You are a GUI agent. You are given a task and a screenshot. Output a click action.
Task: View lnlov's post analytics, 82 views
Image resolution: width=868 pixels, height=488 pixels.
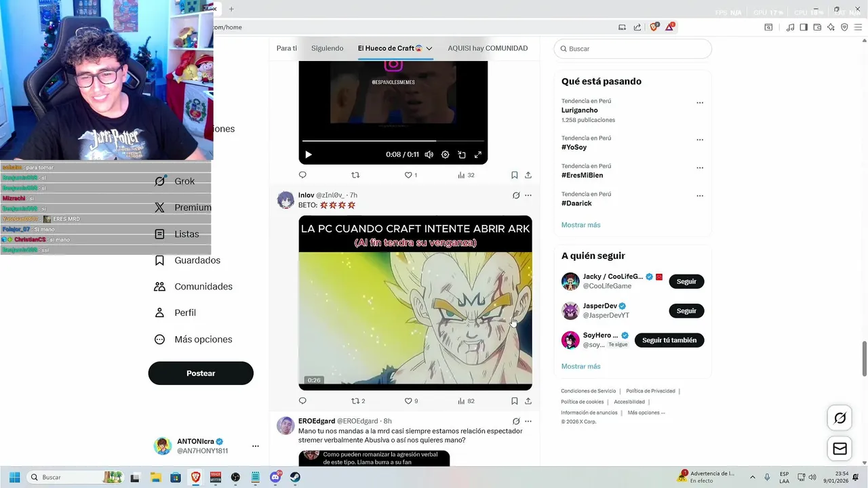(466, 401)
